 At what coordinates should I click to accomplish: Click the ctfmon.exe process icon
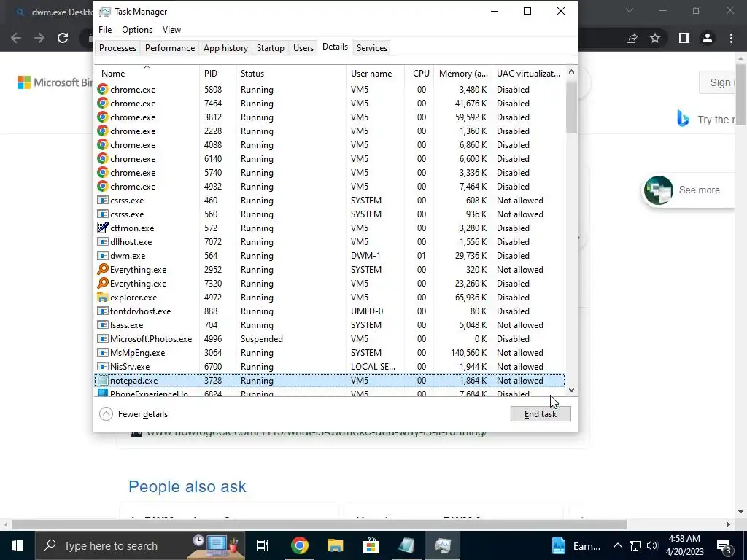pos(102,227)
